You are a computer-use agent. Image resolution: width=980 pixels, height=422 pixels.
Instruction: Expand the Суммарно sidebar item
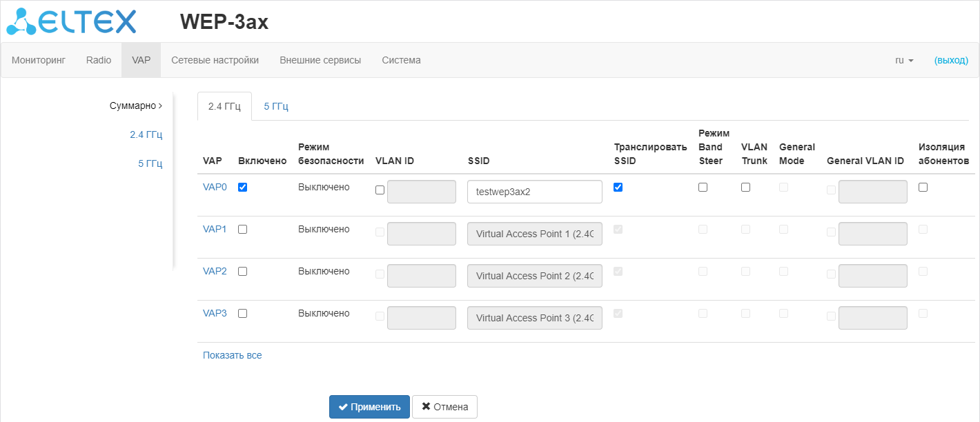pos(135,106)
